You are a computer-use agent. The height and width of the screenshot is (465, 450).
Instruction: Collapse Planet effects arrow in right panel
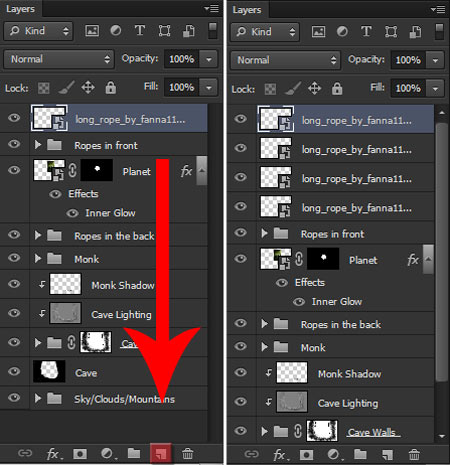click(x=429, y=259)
